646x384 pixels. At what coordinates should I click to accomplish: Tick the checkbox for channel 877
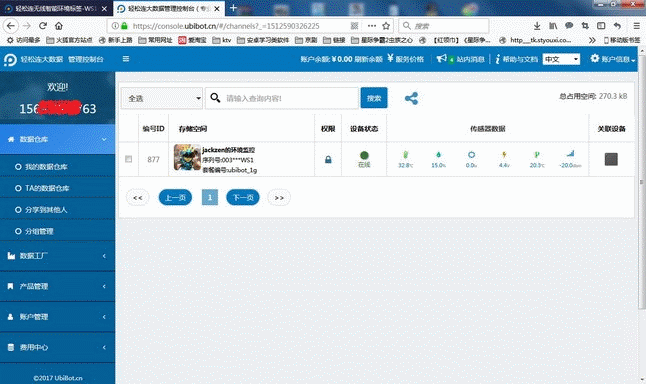click(x=129, y=159)
